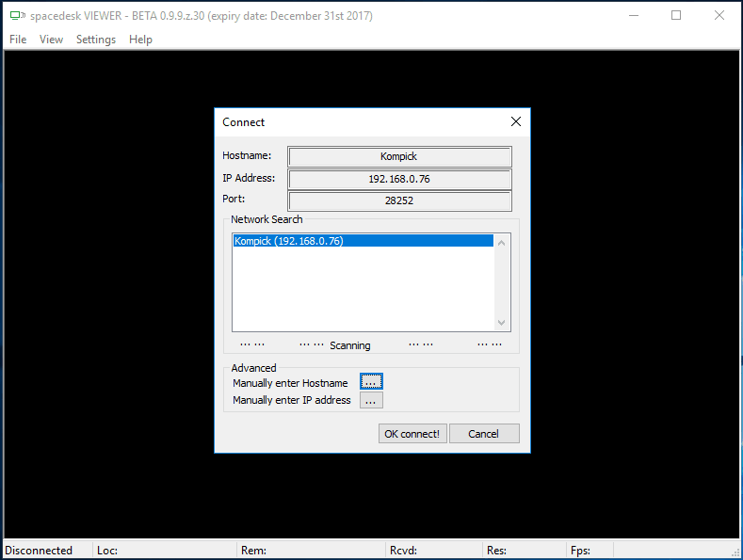
Task: Close the Connect dialog with X
Action: pos(516,121)
